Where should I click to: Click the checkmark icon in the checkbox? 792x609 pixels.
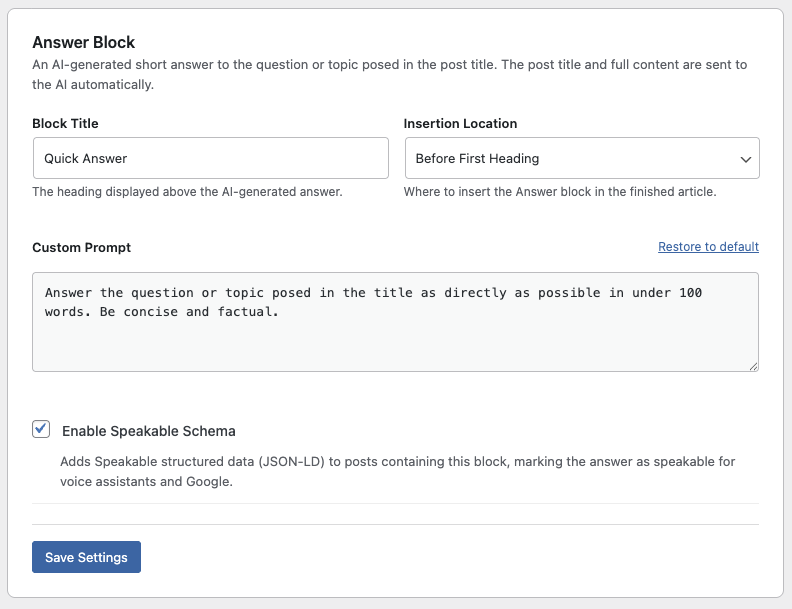(41, 428)
